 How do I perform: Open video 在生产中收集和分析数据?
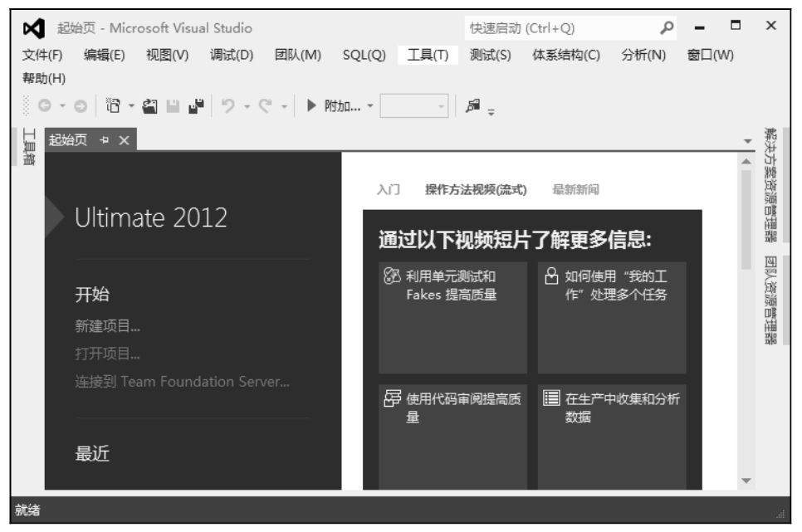tap(612, 437)
